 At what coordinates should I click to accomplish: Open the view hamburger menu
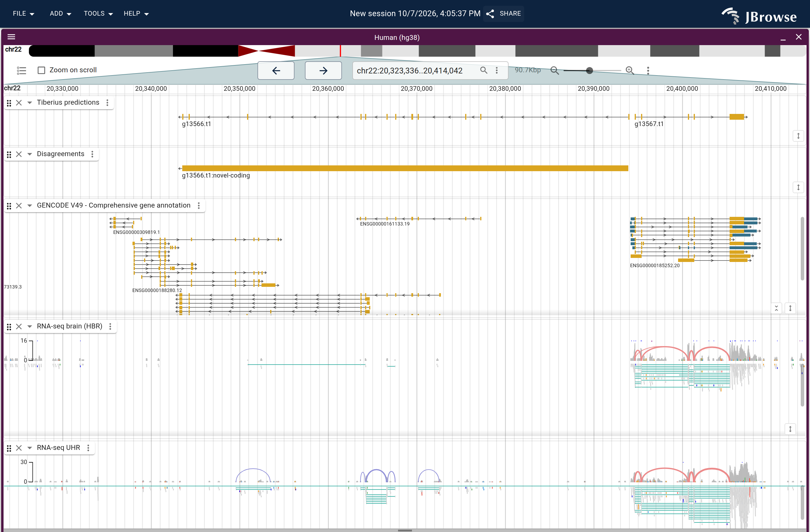point(11,37)
